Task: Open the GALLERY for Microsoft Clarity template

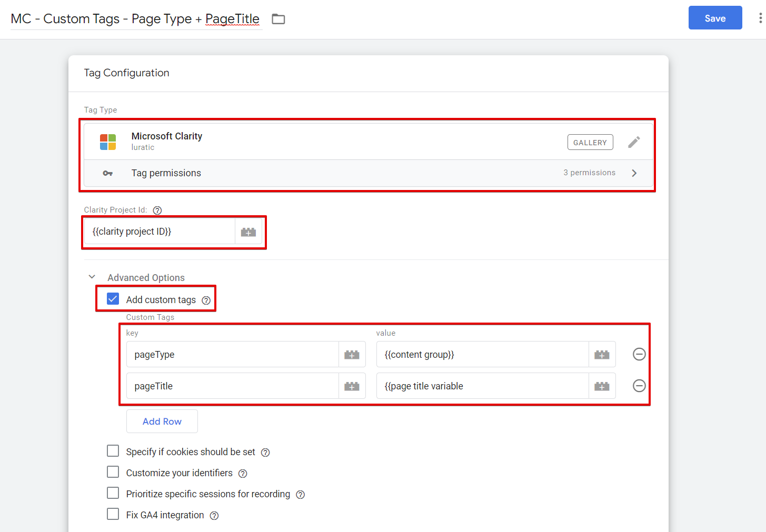Action: [x=590, y=142]
